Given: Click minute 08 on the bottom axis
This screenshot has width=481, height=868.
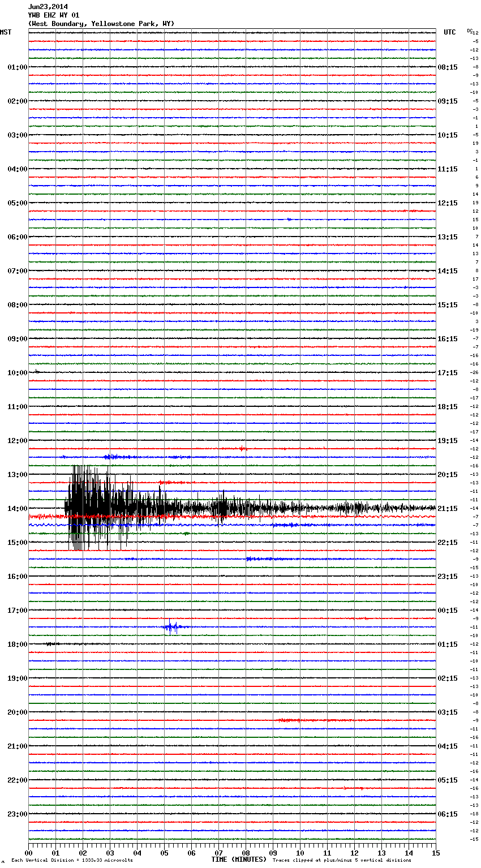Looking at the screenshot, I should [x=246, y=853].
